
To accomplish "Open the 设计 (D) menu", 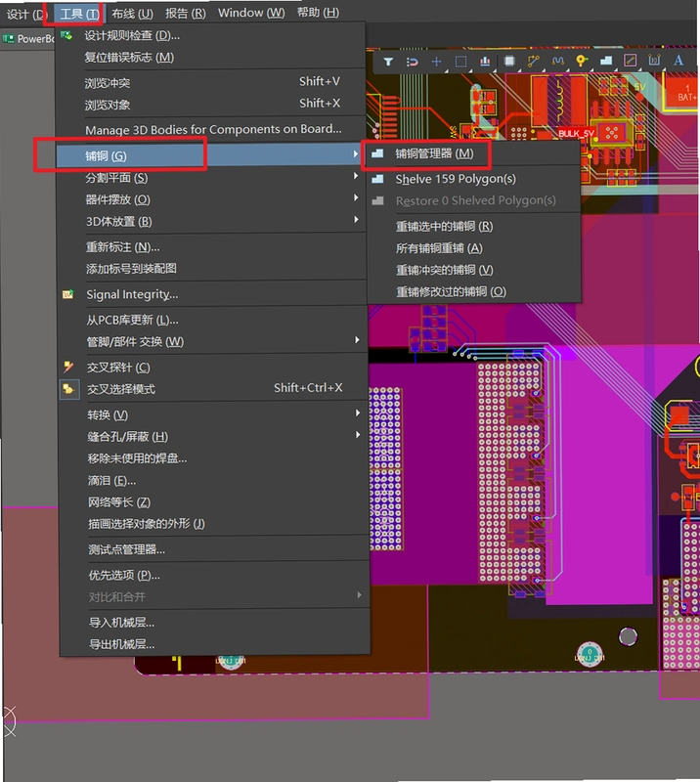I will [26, 14].
